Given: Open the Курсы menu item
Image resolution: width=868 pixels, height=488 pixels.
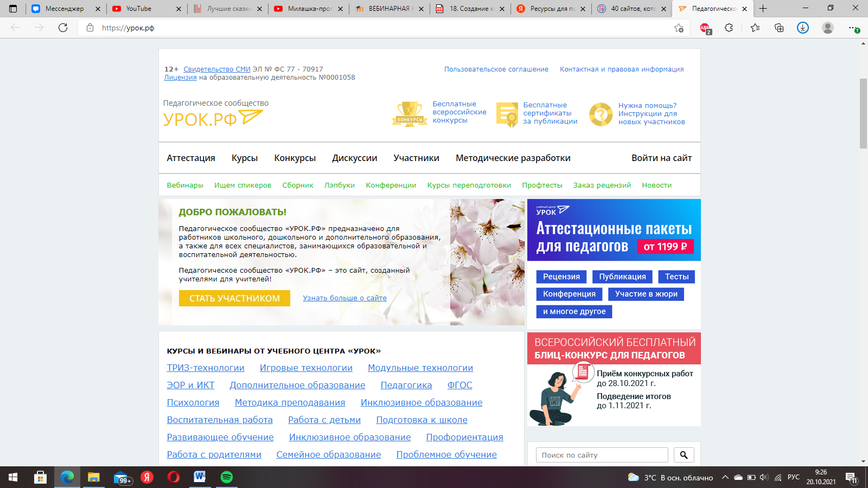Looking at the screenshot, I should 245,158.
